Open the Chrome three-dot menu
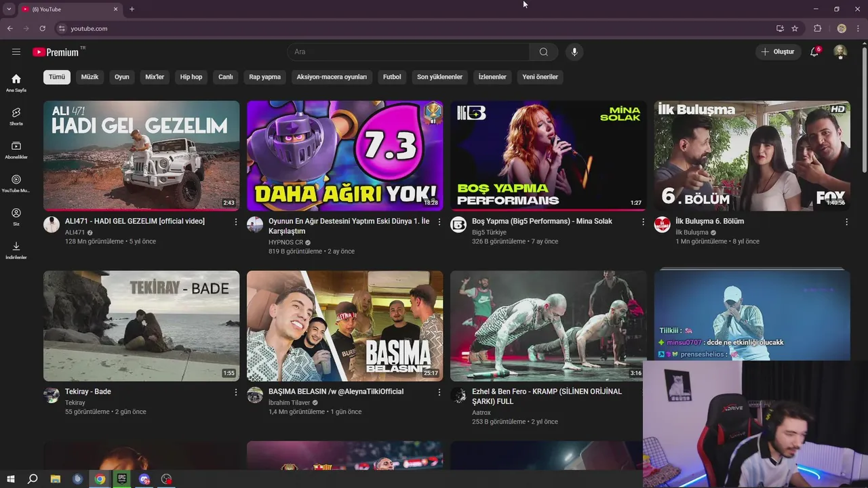Viewport: 868px width, 488px height. [x=859, y=28]
